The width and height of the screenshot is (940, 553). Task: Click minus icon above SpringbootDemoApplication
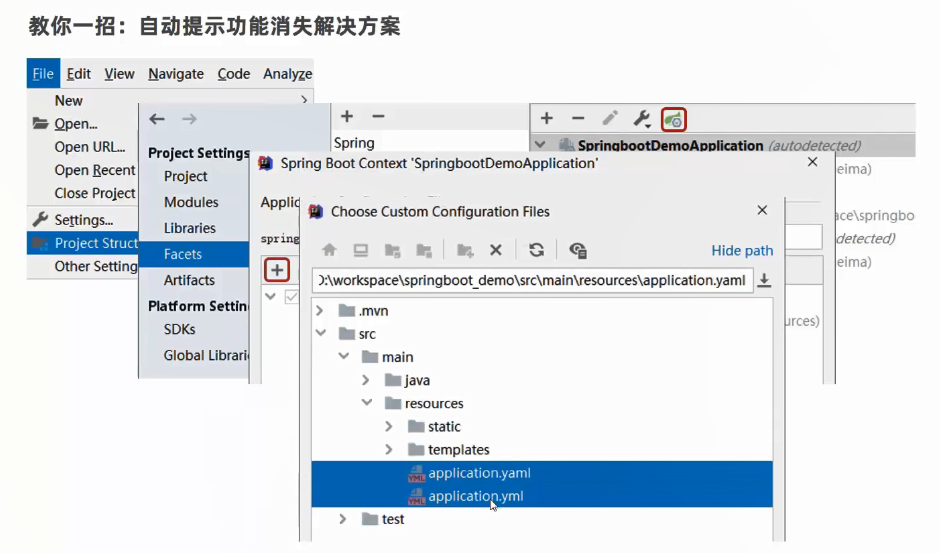pyautogui.click(x=578, y=118)
